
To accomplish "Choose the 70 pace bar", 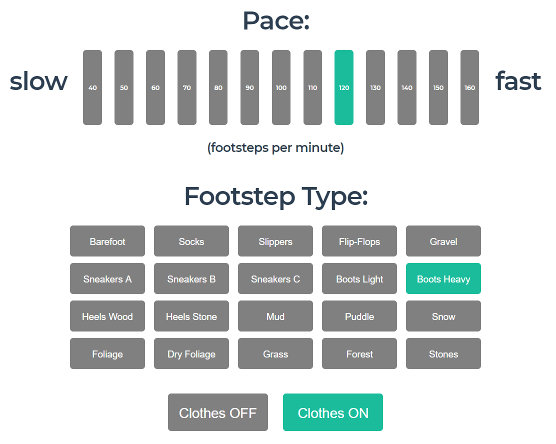I will [187, 88].
